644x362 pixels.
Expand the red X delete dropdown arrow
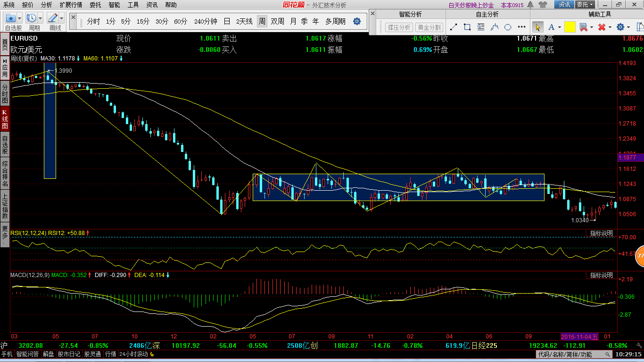point(610,27)
